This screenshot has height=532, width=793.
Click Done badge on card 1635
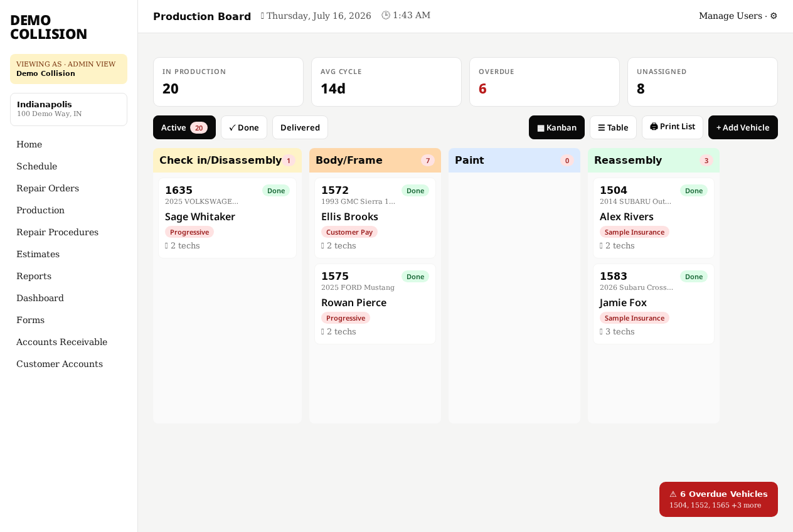click(276, 191)
